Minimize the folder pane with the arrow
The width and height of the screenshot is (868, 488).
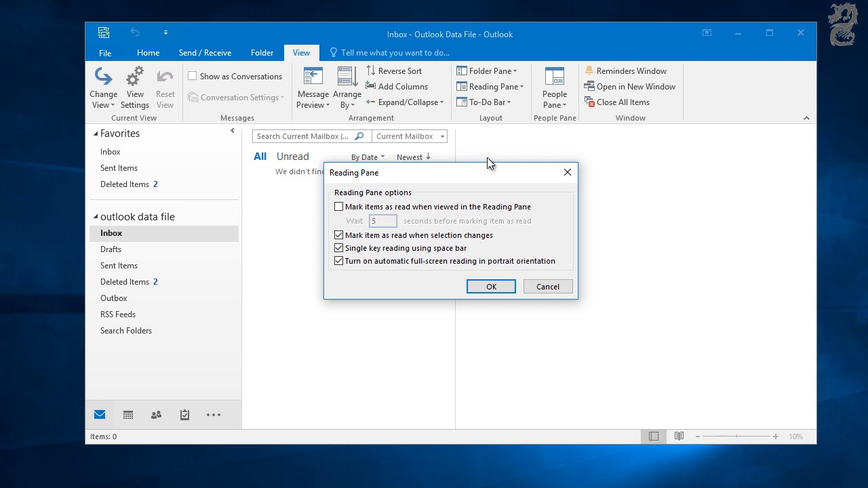pyautogui.click(x=233, y=131)
